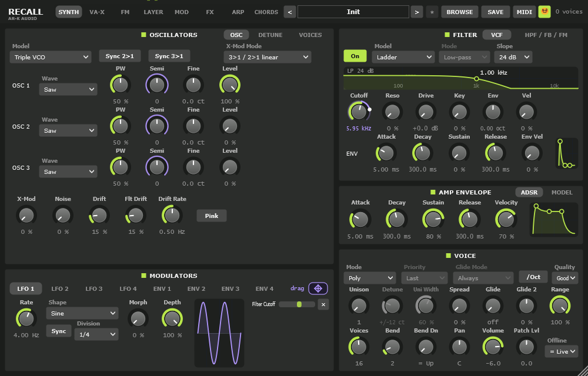Click the amp envelope ADSR graph
The height and width of the screenshot is (376, 588).
pos(553,220)
